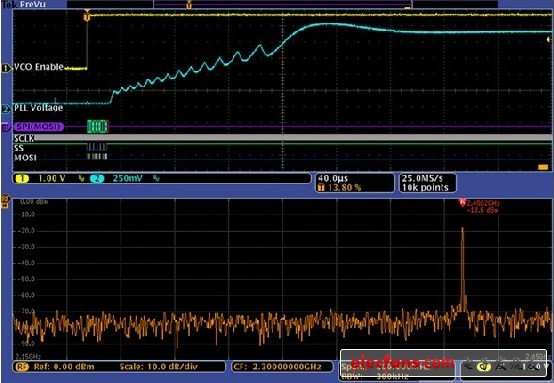This screenshot has width=554, height=383.
Task: Click the VCO Enable waveform label
Action: (x=39, y=67)
